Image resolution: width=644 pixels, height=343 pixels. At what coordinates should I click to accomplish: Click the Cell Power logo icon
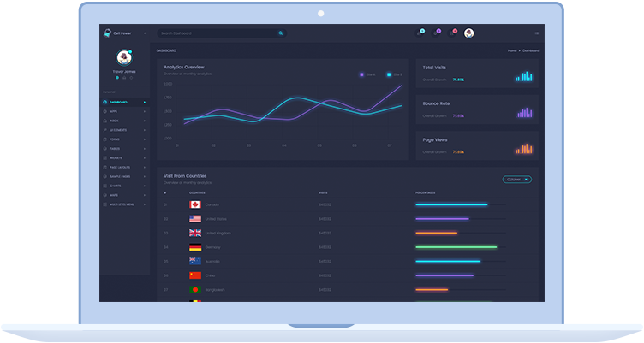tap(107, 33)
